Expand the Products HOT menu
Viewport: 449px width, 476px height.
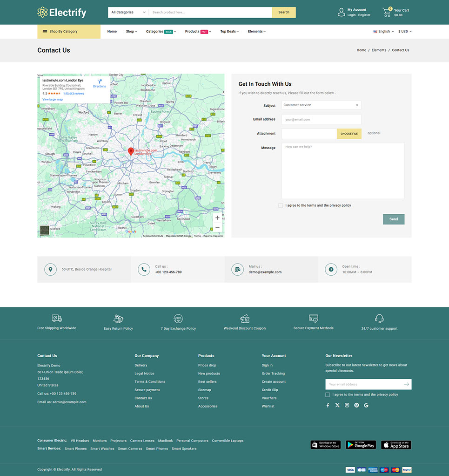pos(198,32)
